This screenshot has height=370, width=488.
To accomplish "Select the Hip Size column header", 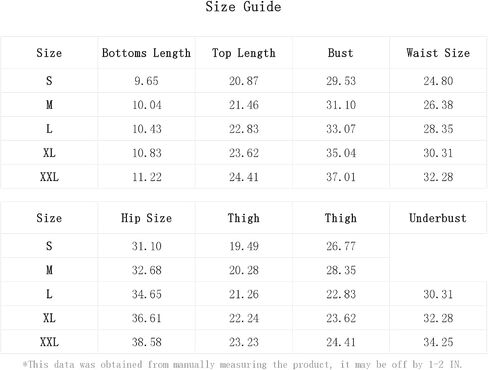I will pyautogui.click(x=146, y=218).
